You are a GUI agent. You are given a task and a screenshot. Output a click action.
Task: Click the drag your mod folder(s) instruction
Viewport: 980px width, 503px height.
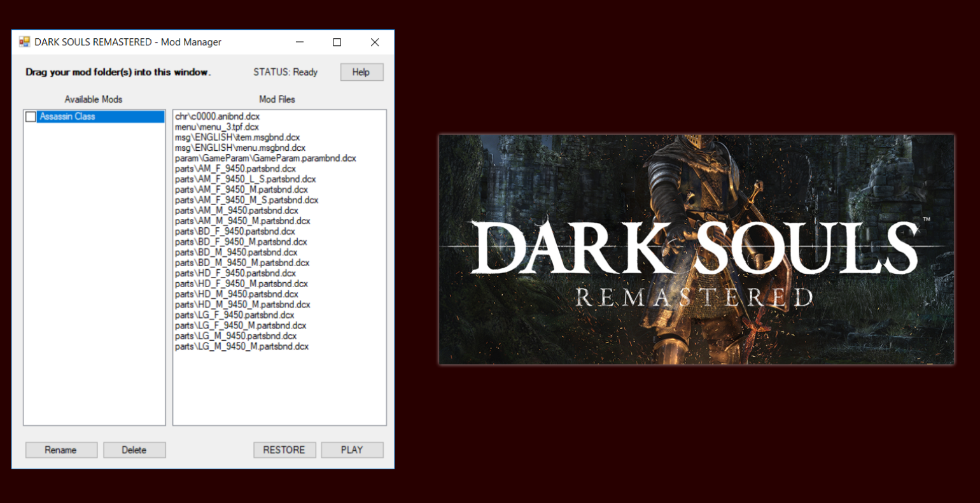pyautogui.click(x=118, y=72)
